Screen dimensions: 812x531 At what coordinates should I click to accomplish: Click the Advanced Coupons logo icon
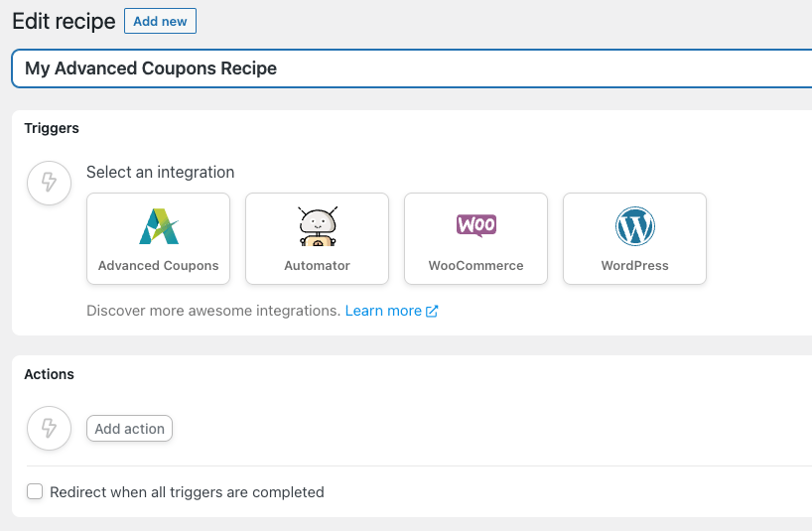[158, 226]
